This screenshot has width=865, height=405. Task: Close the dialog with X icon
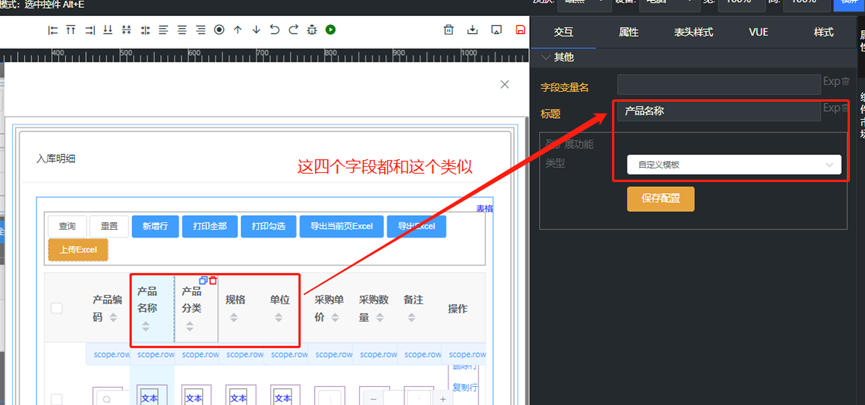coord(504,84)
